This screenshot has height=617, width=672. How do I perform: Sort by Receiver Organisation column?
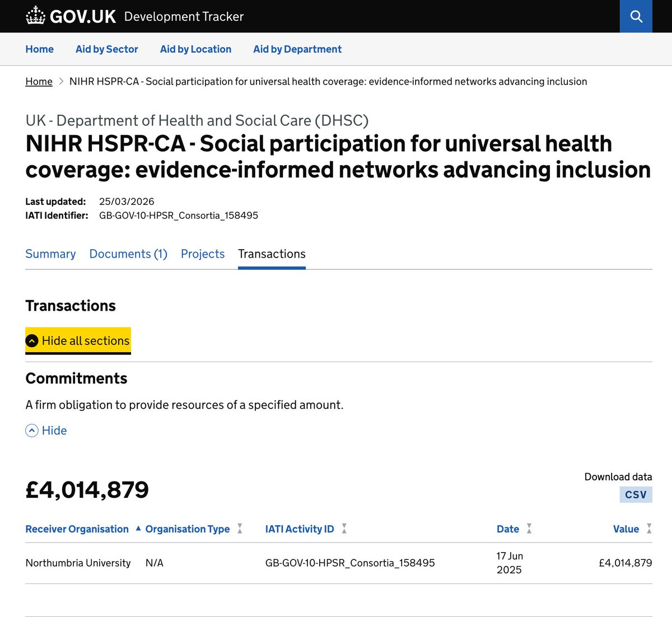83,529
